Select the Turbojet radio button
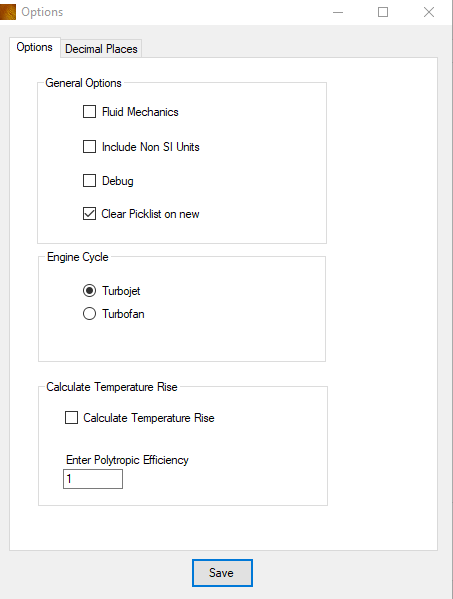453x599 pixels. tap(89, 291)
